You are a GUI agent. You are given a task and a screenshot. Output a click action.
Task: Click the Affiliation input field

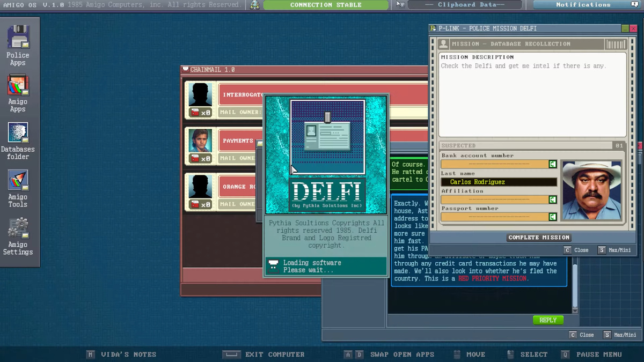click(x=494, y=200)
